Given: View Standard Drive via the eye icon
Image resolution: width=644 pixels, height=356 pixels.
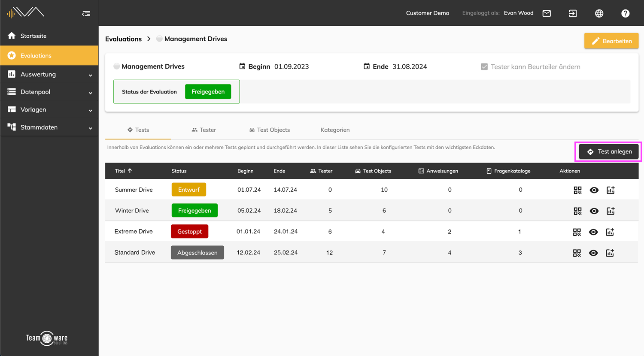Looking at the screenshot, I should point(593,253).
